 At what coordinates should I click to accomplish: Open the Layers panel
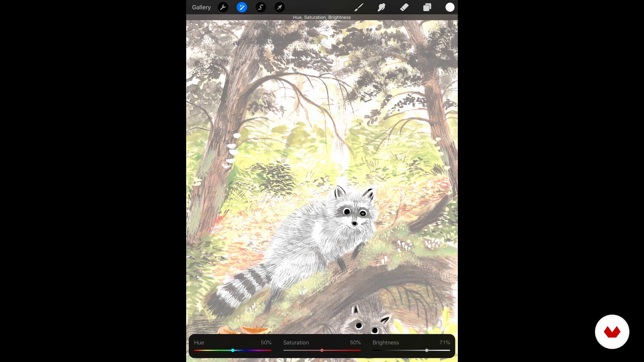[427, 7]
